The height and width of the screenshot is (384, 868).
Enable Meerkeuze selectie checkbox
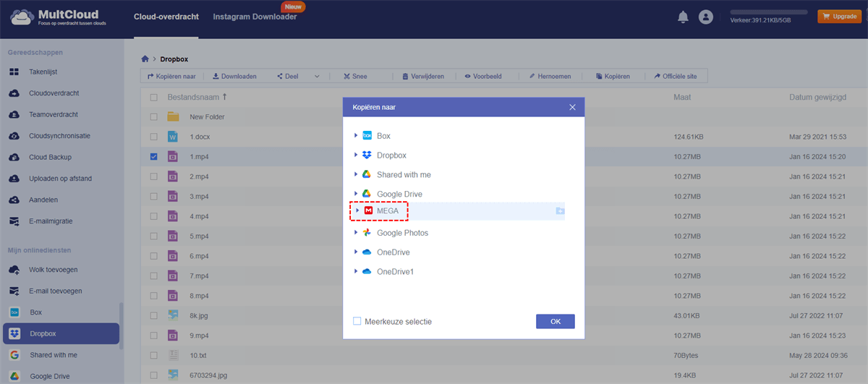[357, 321]
